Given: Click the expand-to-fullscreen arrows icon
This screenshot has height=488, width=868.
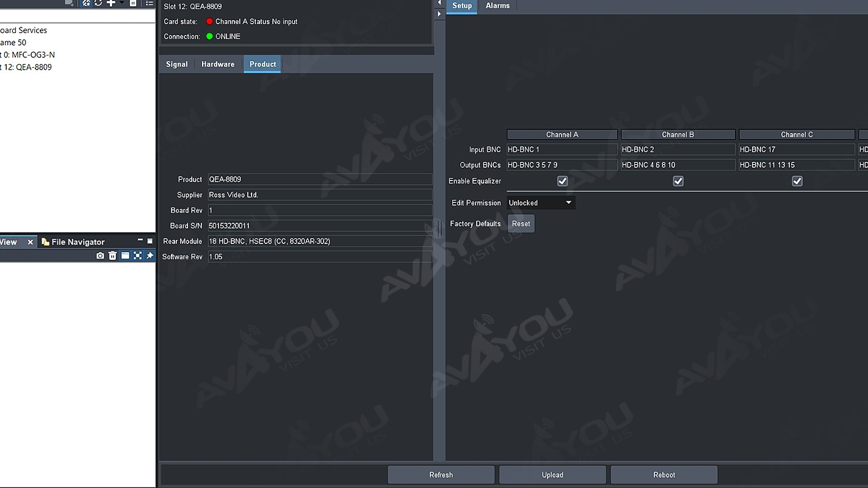Looking at the screenshot, I should [137, 256].
